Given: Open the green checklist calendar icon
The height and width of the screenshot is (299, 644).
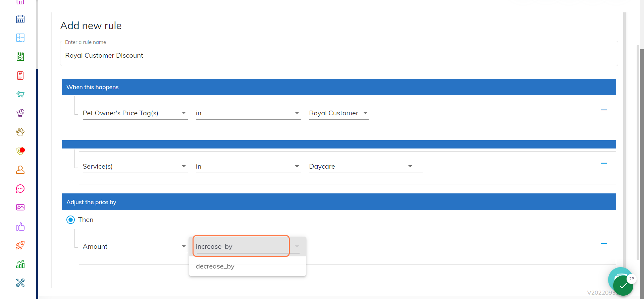Looking at the screenshot, I should coord(20,57).
